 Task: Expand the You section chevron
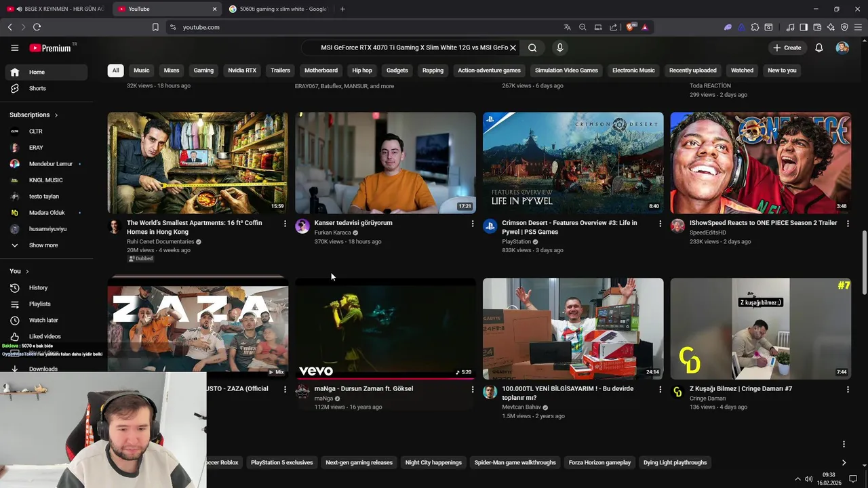27,271
